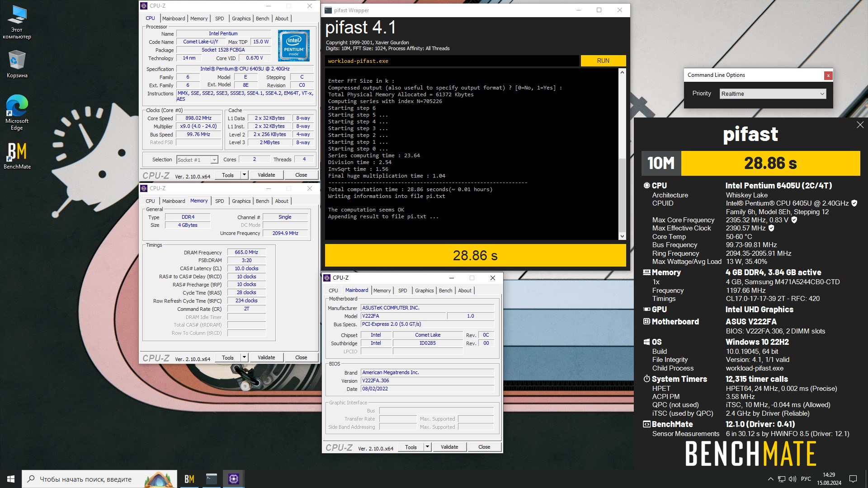The width and height of the screenshot is (868, 488).
Task: Click the search highlight image in taskbar
Action: 159,479
